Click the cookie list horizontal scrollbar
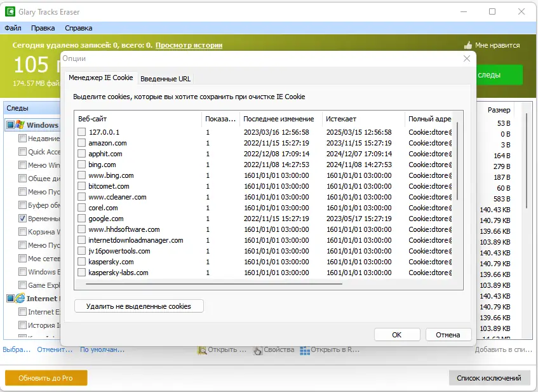Screen dimensions: 538x392 click(214, 284)
